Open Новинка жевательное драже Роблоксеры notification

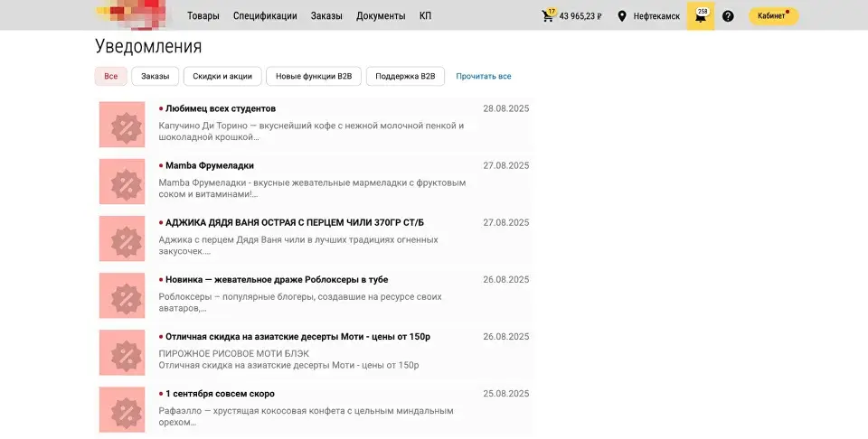(277, 279)
